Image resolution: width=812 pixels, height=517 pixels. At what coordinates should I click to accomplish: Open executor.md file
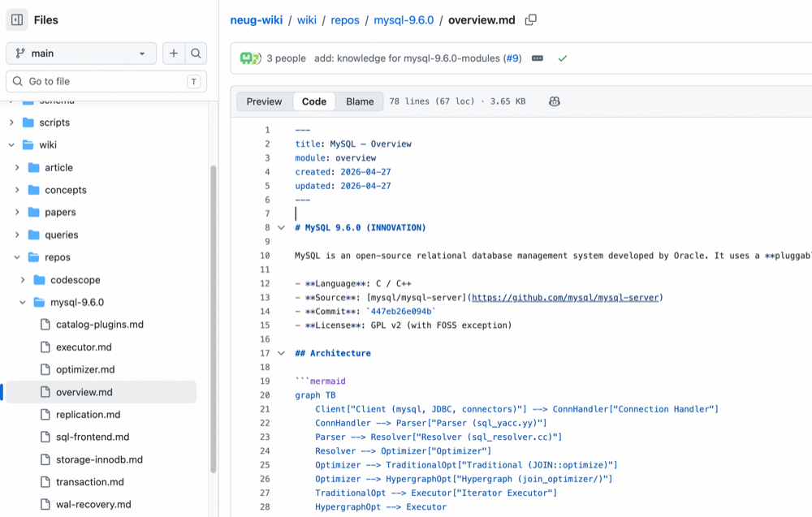84,347
